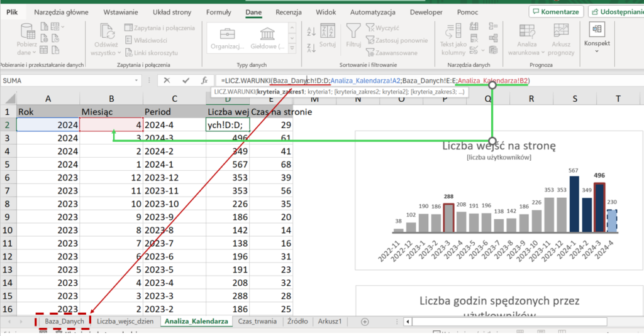Click the Arkusz prognozy icon
The height and width of the screenshot is (336, 644).
click(561, 31)
